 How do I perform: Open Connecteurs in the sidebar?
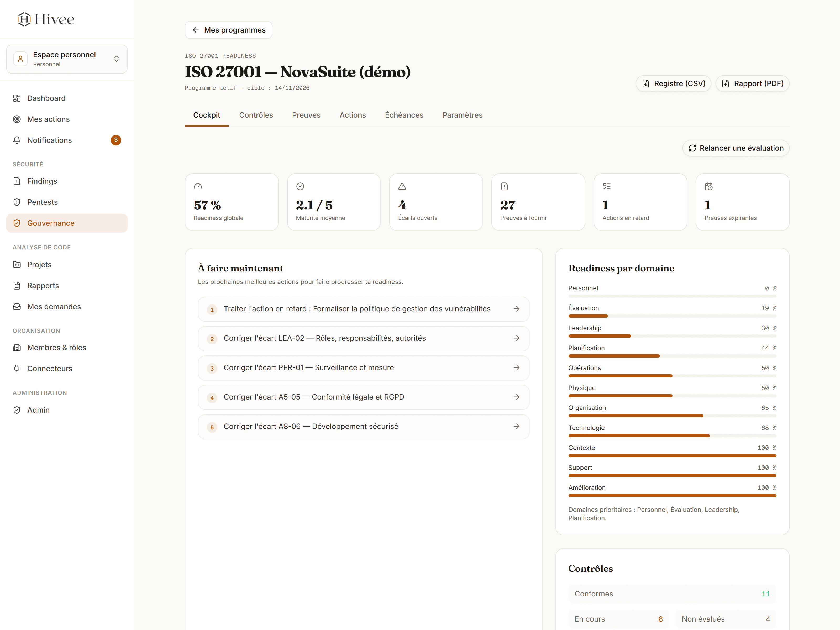[x=67, y=368]
